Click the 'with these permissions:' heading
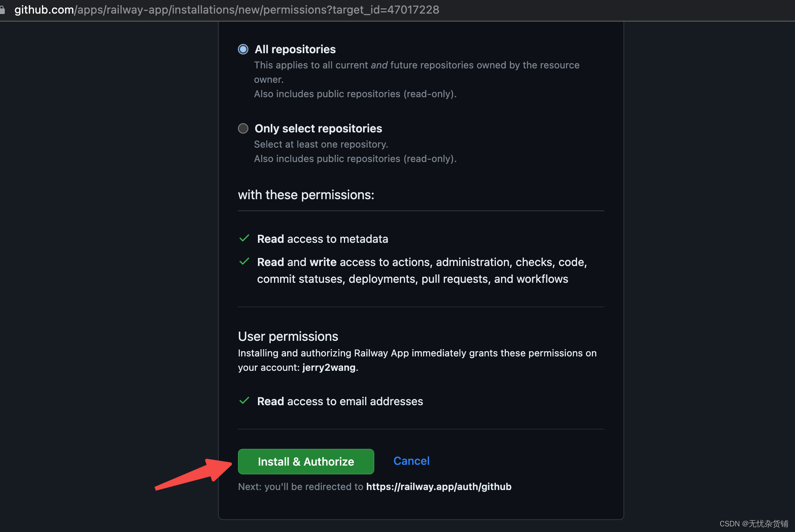 coord(306,195)
